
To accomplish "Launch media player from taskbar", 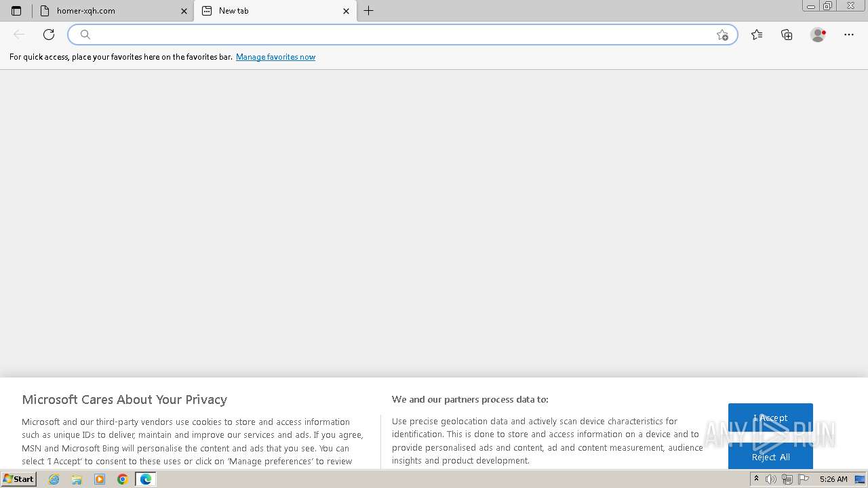I will 100,479.
